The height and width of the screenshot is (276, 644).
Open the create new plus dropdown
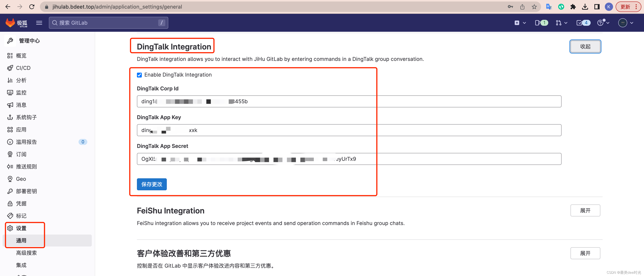click(520, 23)
